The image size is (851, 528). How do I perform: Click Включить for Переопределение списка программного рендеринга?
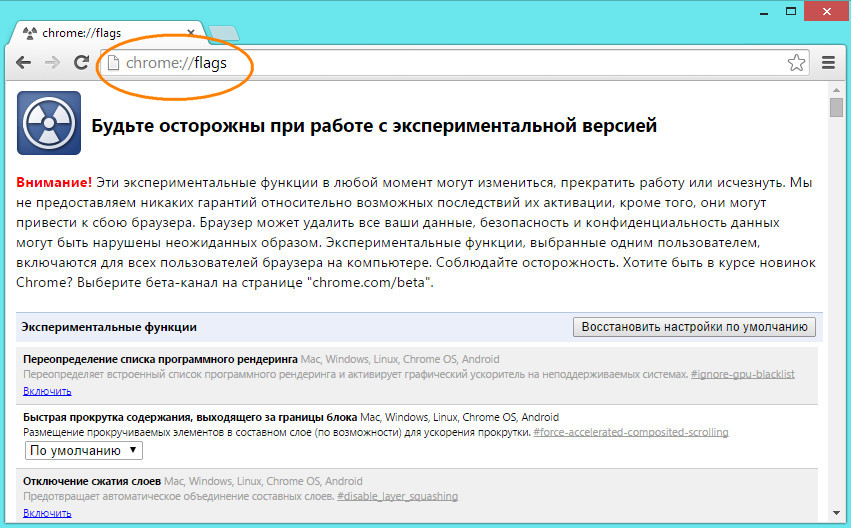click(x=47, y=391)
